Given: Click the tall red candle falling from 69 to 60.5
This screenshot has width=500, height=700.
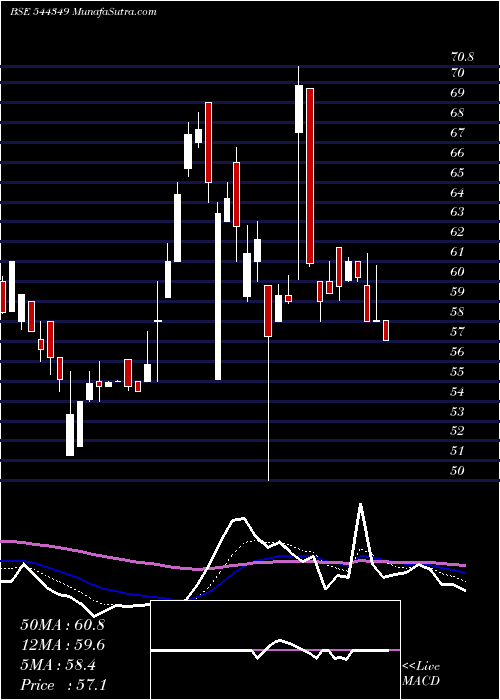Looking at the screenshot, I should click(310, 176).
